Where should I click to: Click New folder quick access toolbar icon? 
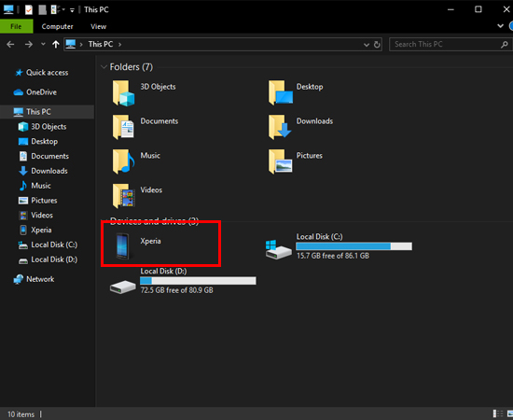(42, 9)
